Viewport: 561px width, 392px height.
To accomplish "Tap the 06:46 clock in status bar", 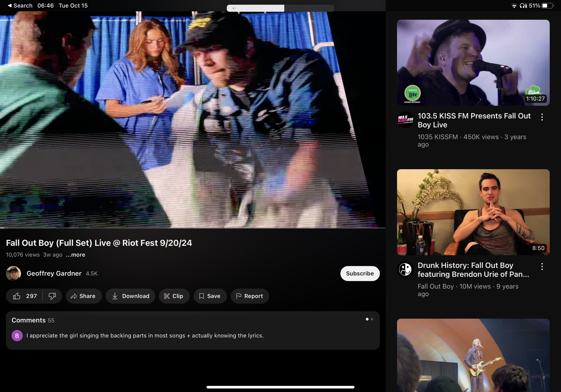I will [45, 5].
